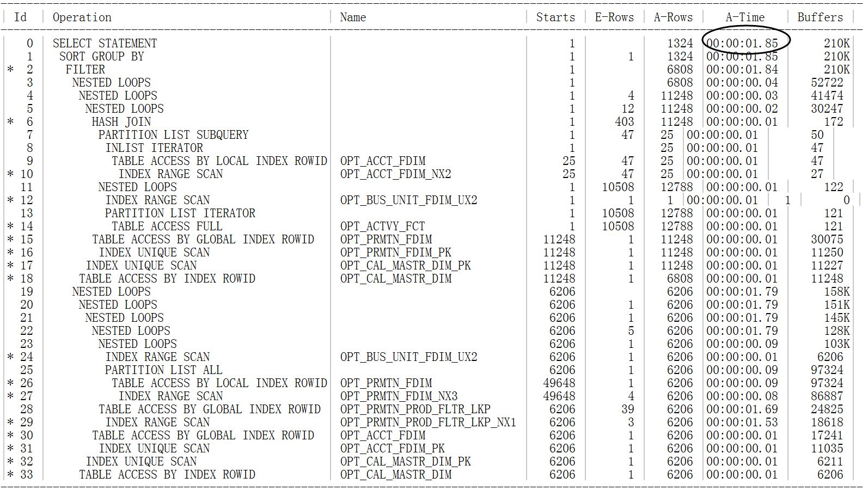Click the 403 E-Rows value
868x490 pixels.
click(625, 122)
